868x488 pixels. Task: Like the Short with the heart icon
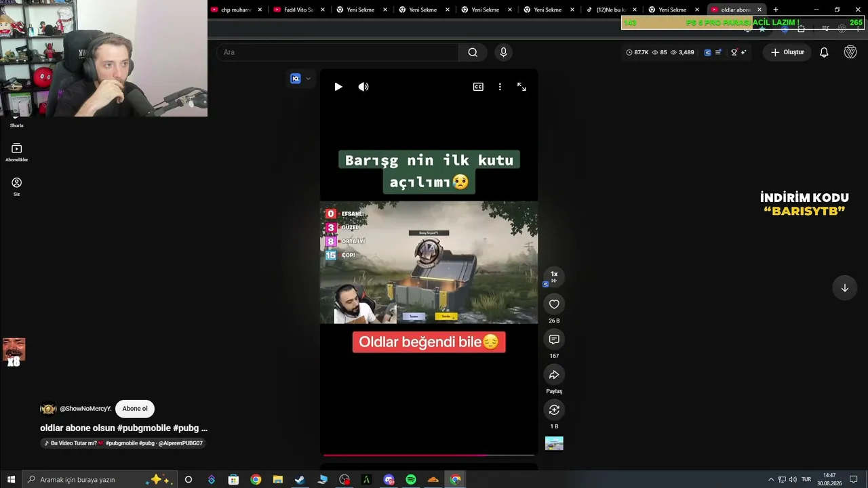[554, 304]
